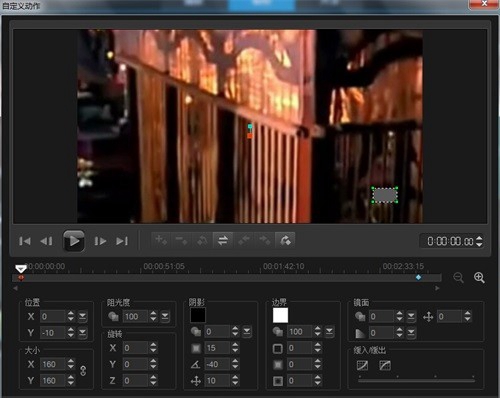Toggle the keep aspect ratio link
This screenshot has height=398, width=500.
tap(83, 371)
